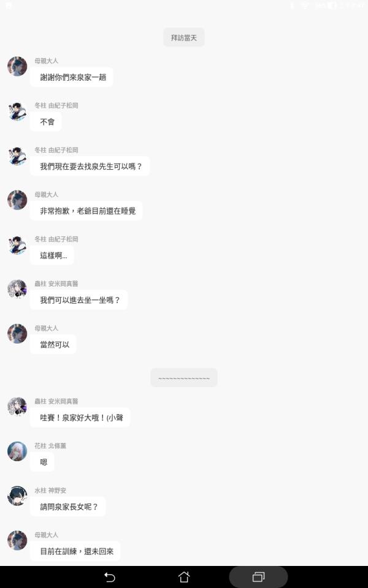Tap message bubble 我們現在要去找泉先生可以嗎？
The height and width of the screenshot is (588, 368).
90,166
